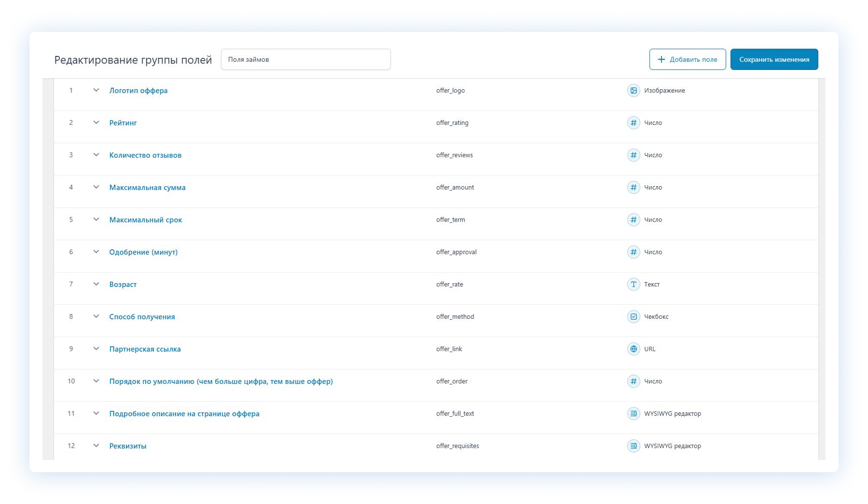Expand the Максимальная сумма field chevron
This screenshot has height=504, width=868.
tap(96, 187)
